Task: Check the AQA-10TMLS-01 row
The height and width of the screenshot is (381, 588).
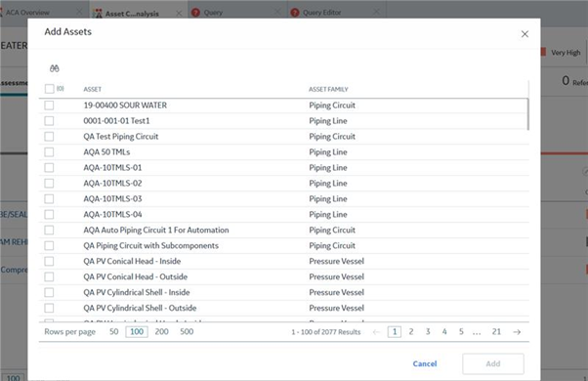Action: [x=49, y=168]
